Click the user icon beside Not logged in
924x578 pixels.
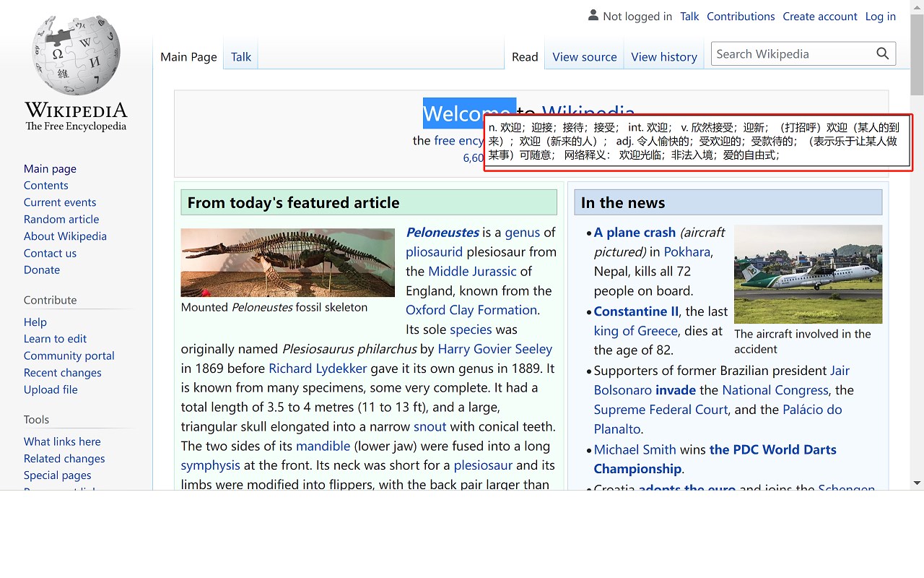coord(593,15)
